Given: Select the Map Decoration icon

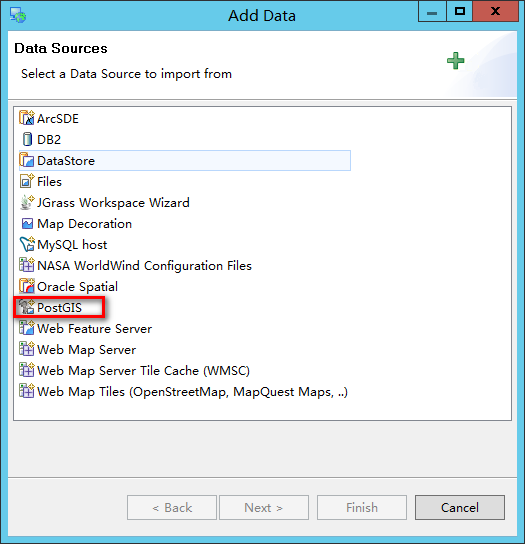Looking at the screenshot, I should [27, 224].
